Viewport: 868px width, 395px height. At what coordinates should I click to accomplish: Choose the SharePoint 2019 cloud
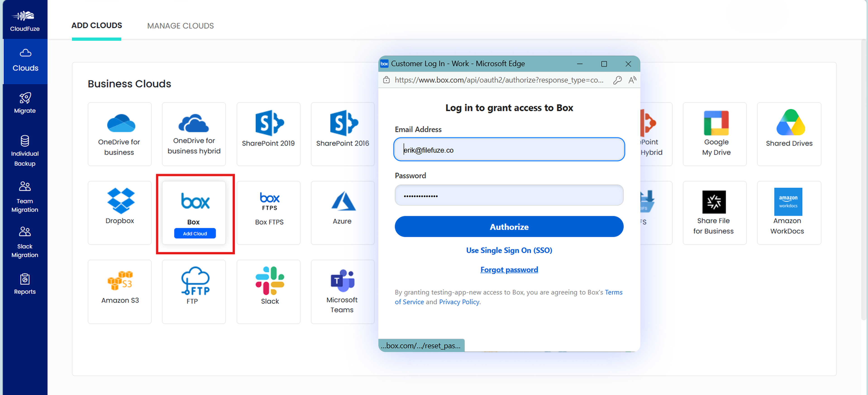[x=268, y=134]
